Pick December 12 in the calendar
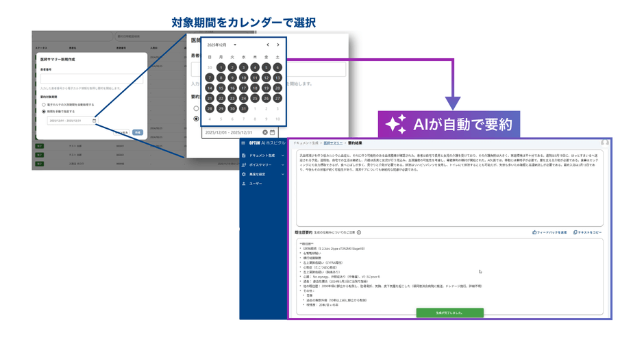This screenshot has width=644, height=344. pos(266,77)
